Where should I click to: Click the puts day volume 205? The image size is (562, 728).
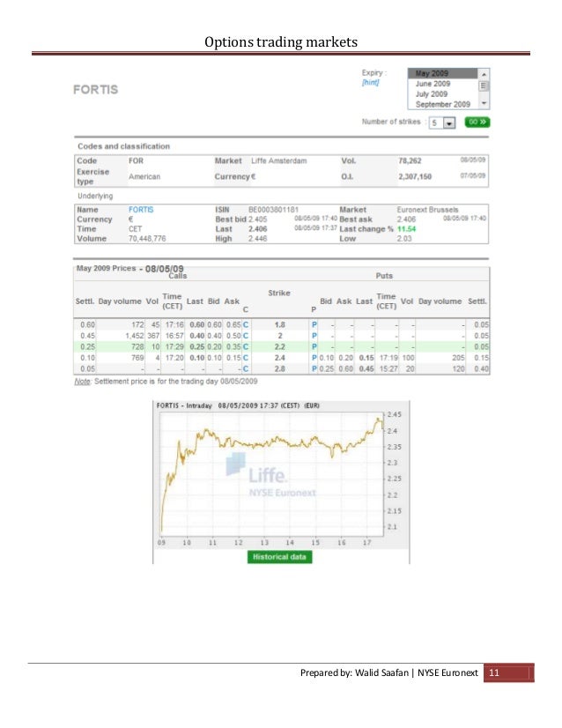click(459, 358)
